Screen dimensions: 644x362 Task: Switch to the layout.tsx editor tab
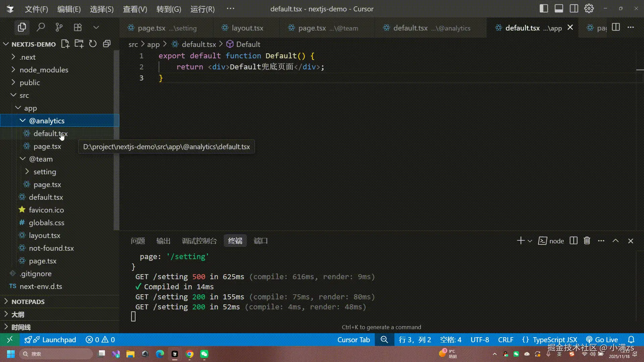[247, 28]
